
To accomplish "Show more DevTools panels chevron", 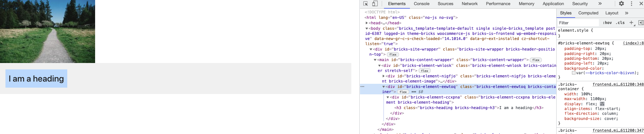I will tap(600, 4).
